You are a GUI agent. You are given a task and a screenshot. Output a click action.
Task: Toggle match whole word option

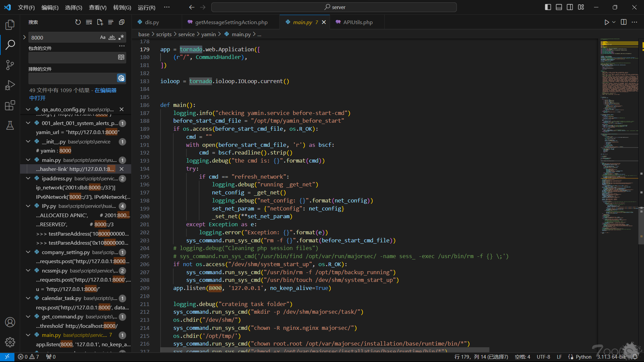[112, 38]
